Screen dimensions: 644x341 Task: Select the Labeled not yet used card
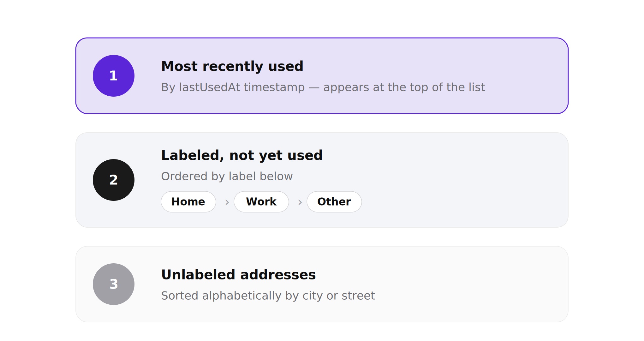coord(322,180)
